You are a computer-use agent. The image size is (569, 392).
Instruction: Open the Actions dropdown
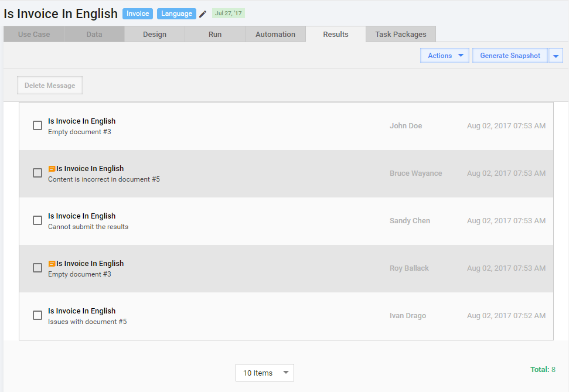click(445, 56)
